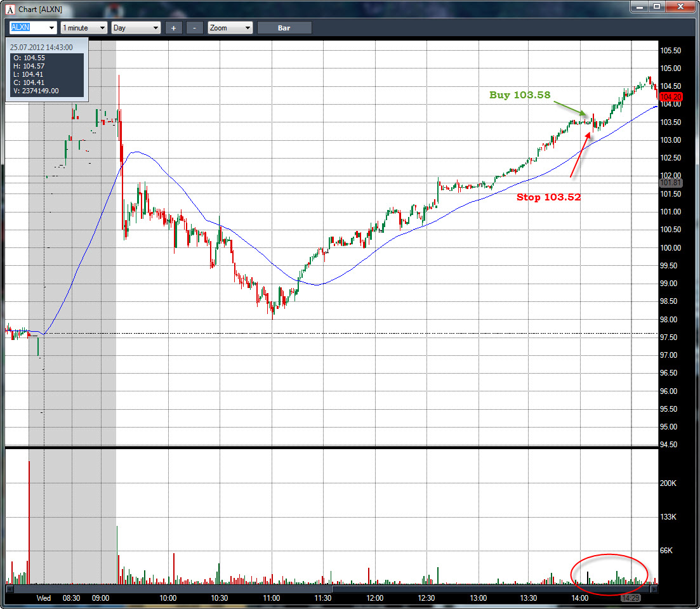Close the ALXN chart window
Image resolution: width=700 pixels, height=609 pixels.
[x=680, y=7]
